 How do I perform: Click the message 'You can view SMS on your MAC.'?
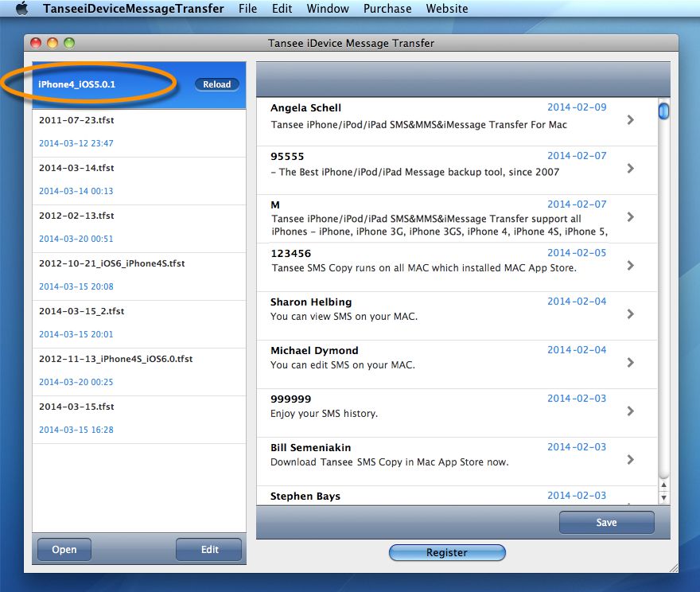344,317
